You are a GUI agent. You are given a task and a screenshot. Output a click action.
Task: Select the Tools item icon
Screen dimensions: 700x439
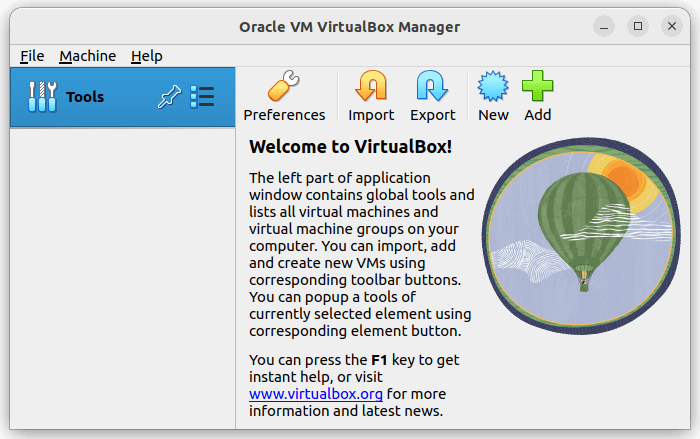(42, 96)
